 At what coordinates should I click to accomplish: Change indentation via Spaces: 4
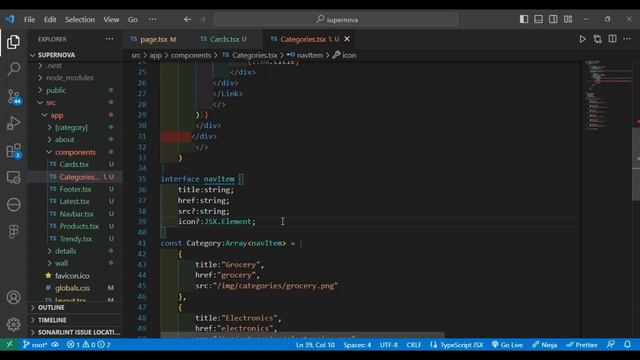tap(357, 345)
